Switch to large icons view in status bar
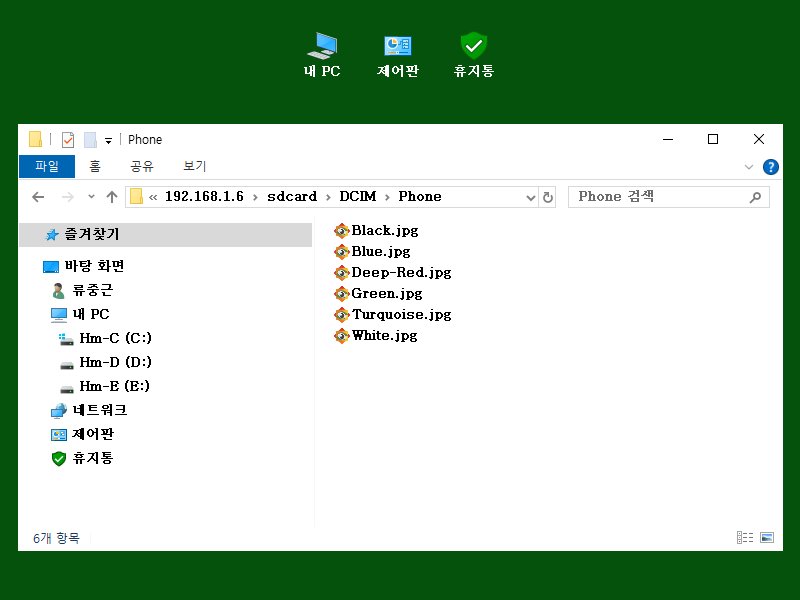This screenshot has width=800, height=600. 767,537
